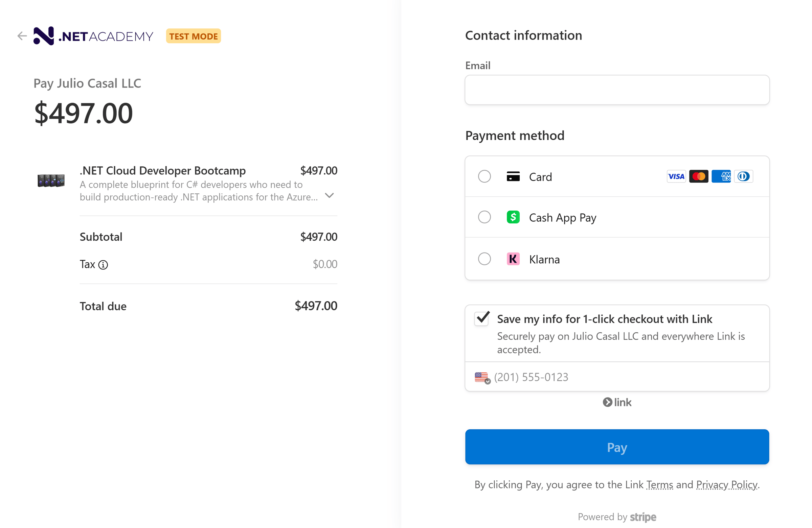
Task: Click the pink Klarna K icon
Action: coord(513,259)
